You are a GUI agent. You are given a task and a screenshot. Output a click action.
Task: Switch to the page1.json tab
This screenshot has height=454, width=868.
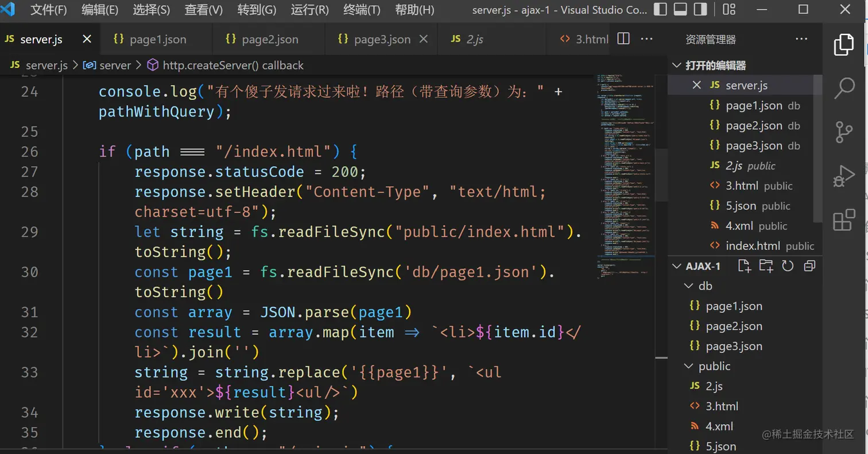coord(156,39)
